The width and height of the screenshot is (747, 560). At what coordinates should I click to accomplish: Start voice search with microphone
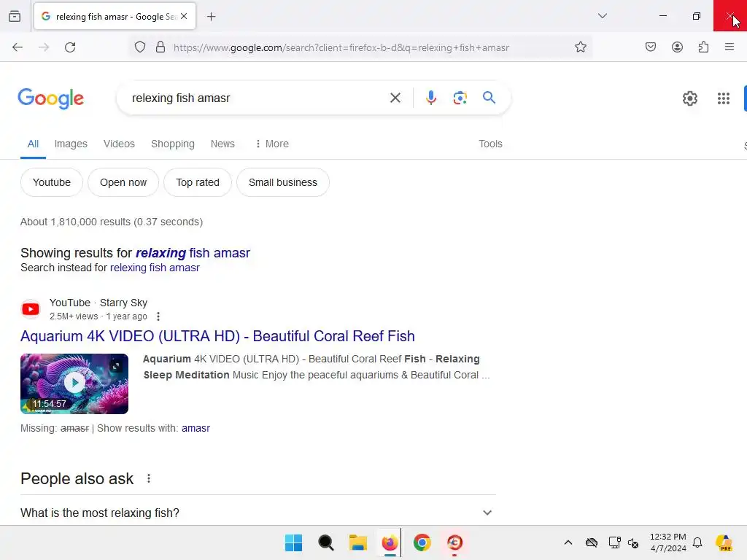click(430, 98)
